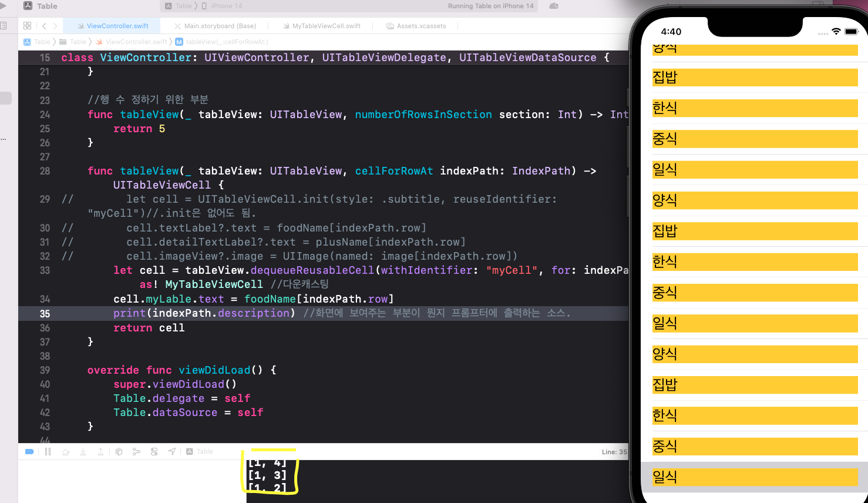The image size is (868, 503).
Task: Open the Debug View Hierarchy tool
Action: pos(119,452)
